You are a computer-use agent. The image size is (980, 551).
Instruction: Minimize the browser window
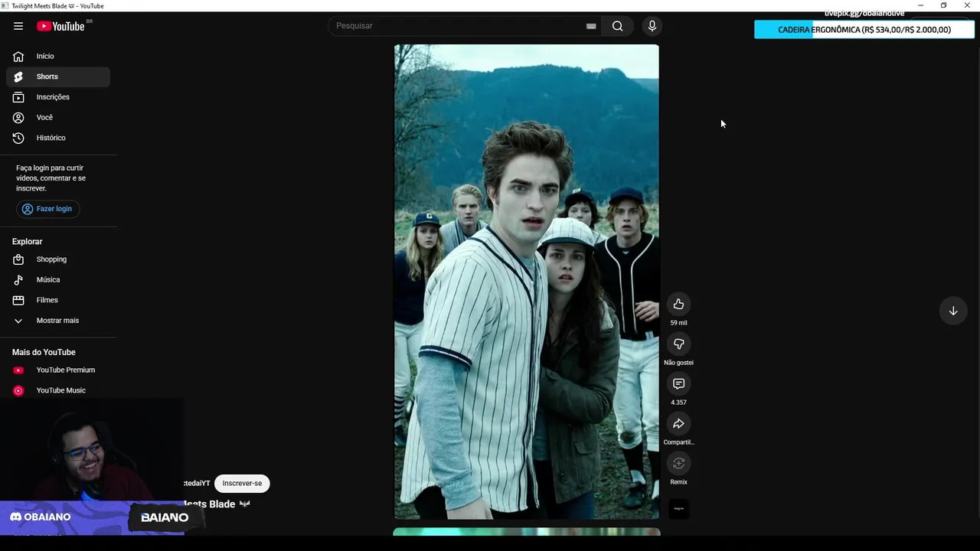(920, 5)
